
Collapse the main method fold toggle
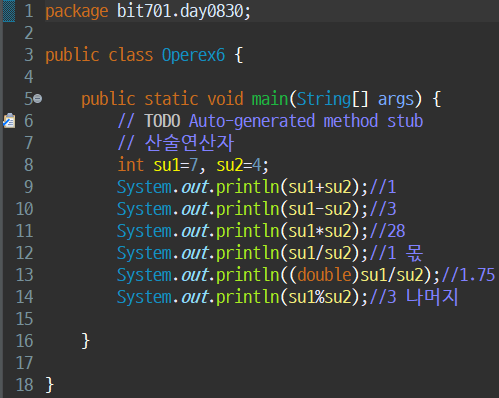[38, 99]
